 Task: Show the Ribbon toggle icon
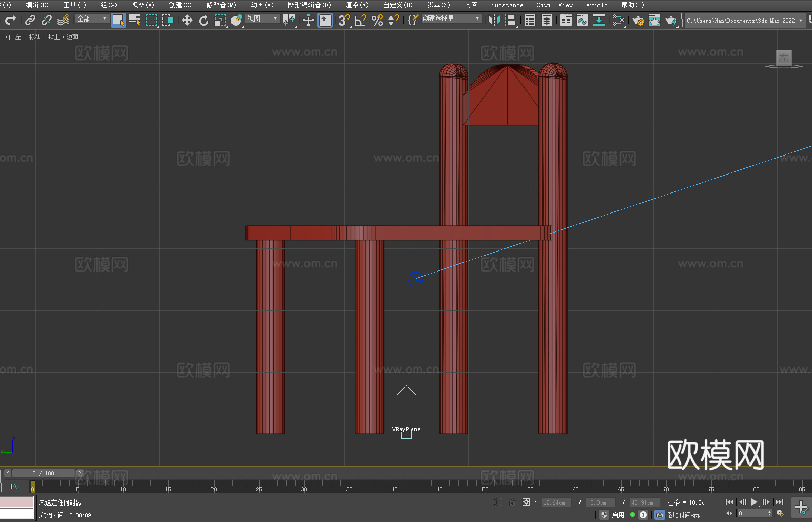(566, 20)
